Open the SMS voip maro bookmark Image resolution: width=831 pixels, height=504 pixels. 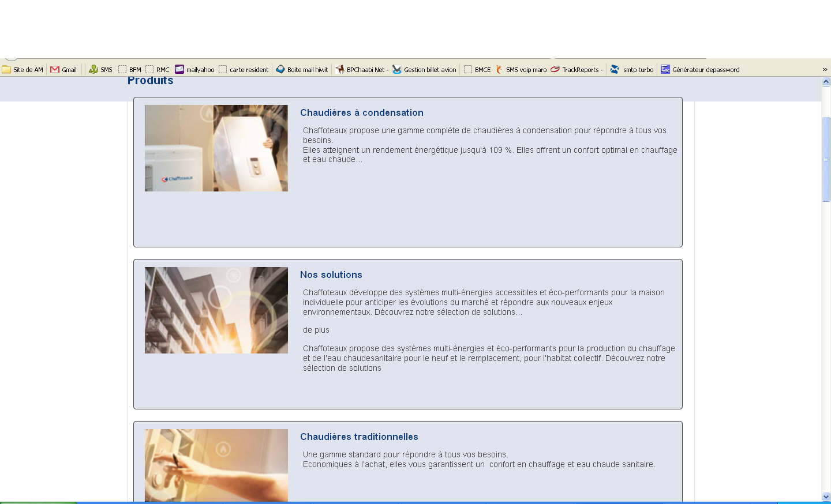click(521, 70)
